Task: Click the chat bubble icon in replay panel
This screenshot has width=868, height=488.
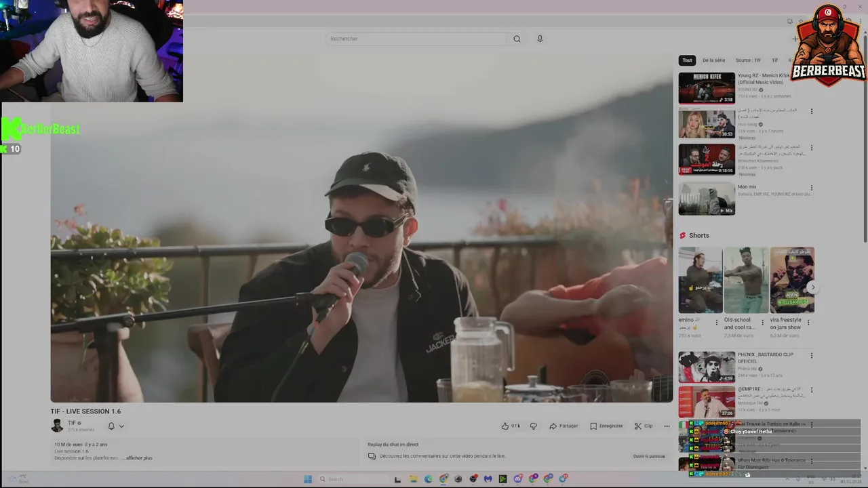Action: [x=372, y=456]
